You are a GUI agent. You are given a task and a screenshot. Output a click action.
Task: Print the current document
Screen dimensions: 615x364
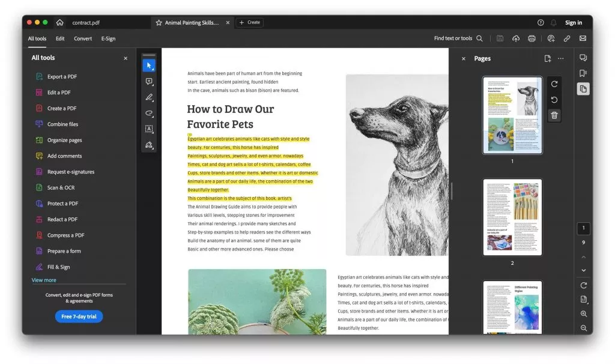click(532, 38)
